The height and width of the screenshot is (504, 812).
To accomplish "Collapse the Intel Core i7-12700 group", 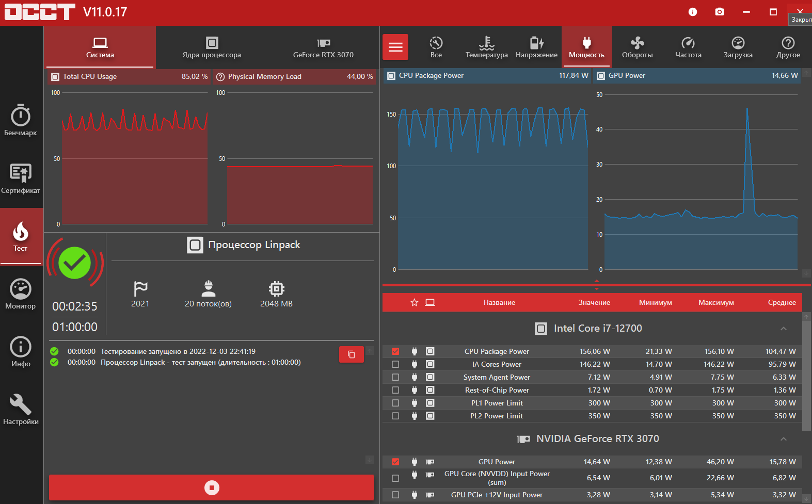I will [783, 329].
